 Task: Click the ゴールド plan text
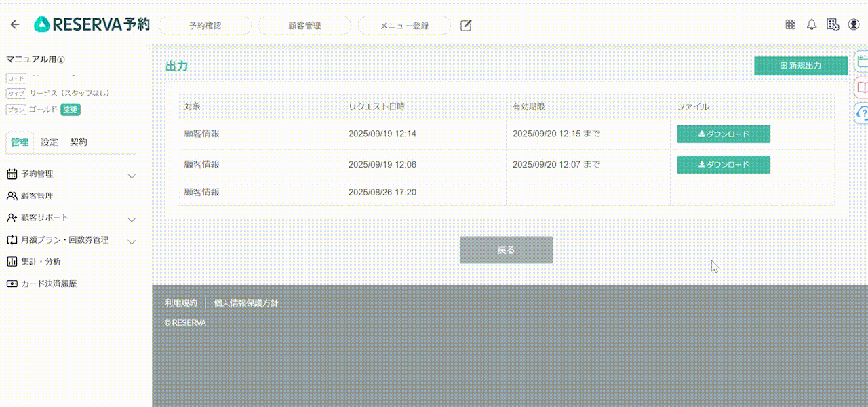pyautogui.click(x=43, y=109)
